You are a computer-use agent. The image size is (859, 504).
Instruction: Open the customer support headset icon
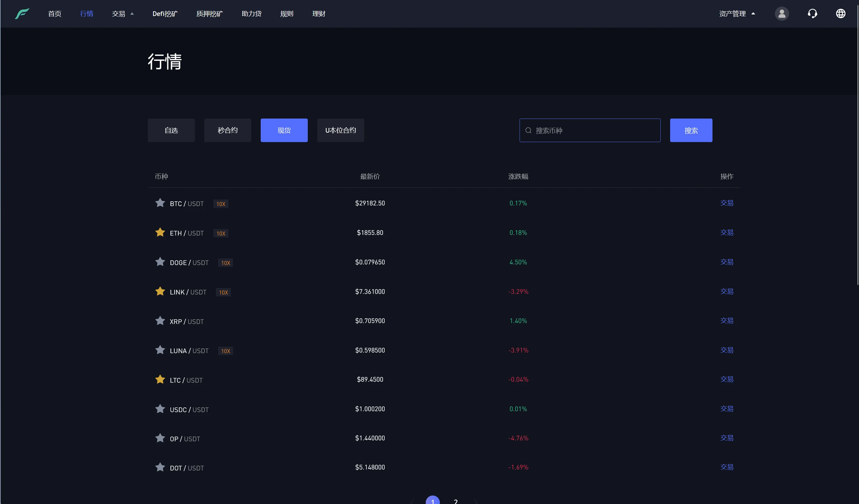tap(812, 13)
